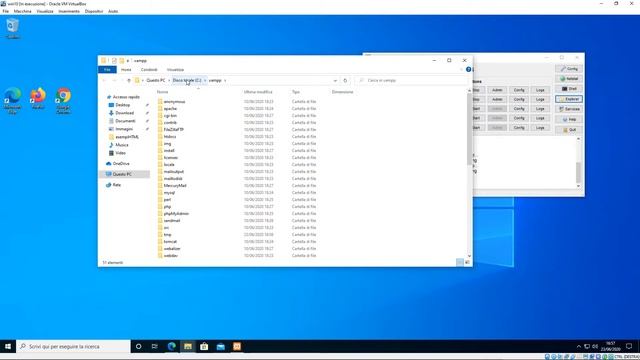Click Properties icon in quick access toolbar
Viewport: 640px width, 360px height.
[x=114, y=60]
